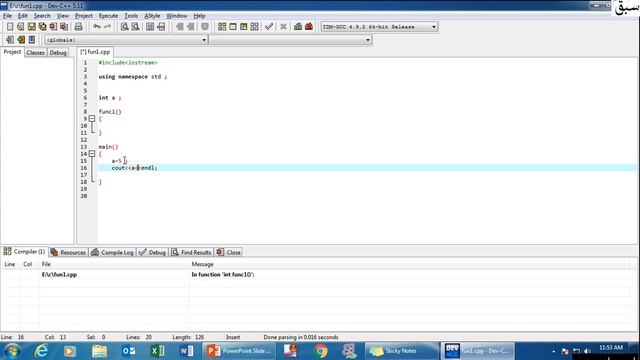Screen dimensions: 640x360
Task: Click the Close All files toolbar icon
Action: point(64,27)
